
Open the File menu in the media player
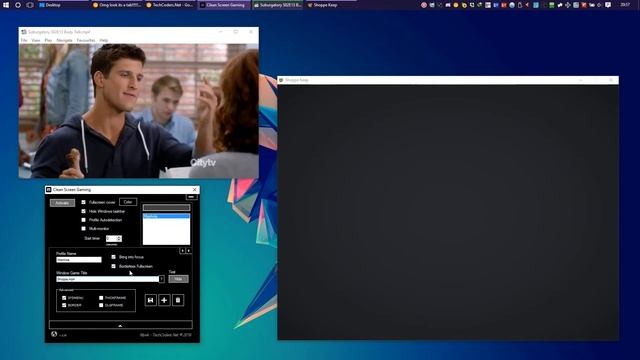pyautogui.click(x=24, y=40)
